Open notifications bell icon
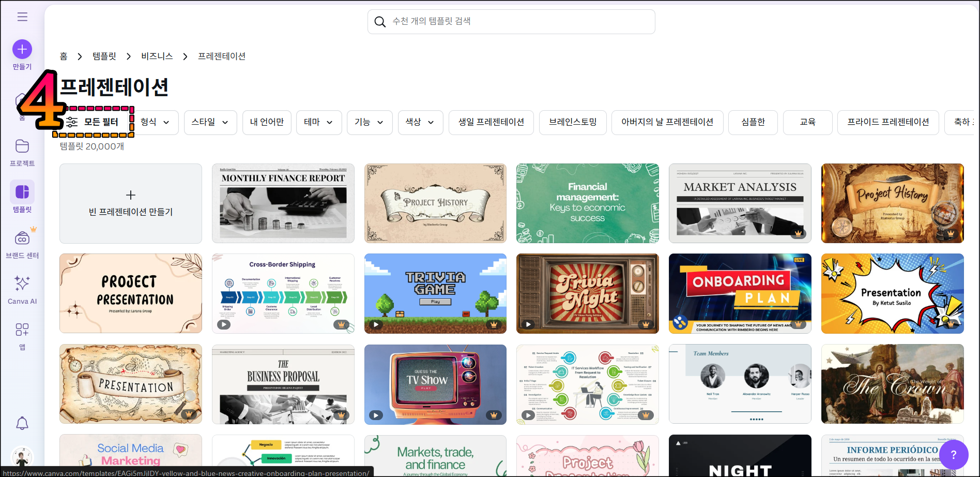 pyautogui.click(x=22, y=423)
